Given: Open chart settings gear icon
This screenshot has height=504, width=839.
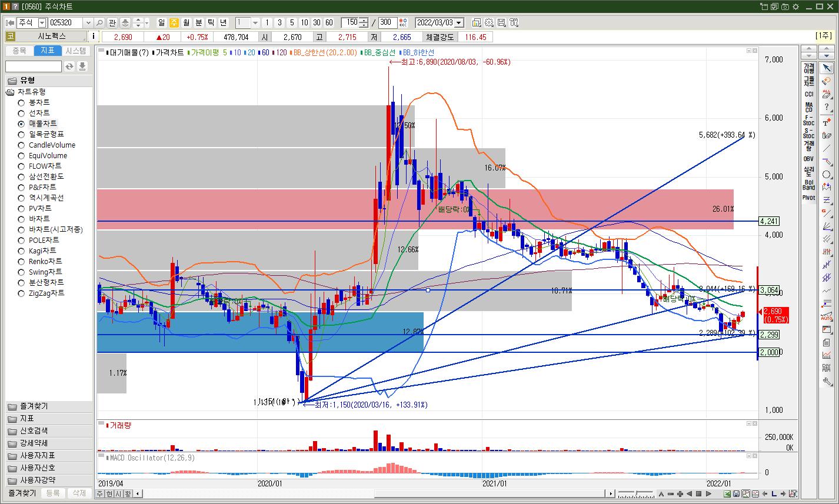Looking at the screenshot, I should (489, 22).
